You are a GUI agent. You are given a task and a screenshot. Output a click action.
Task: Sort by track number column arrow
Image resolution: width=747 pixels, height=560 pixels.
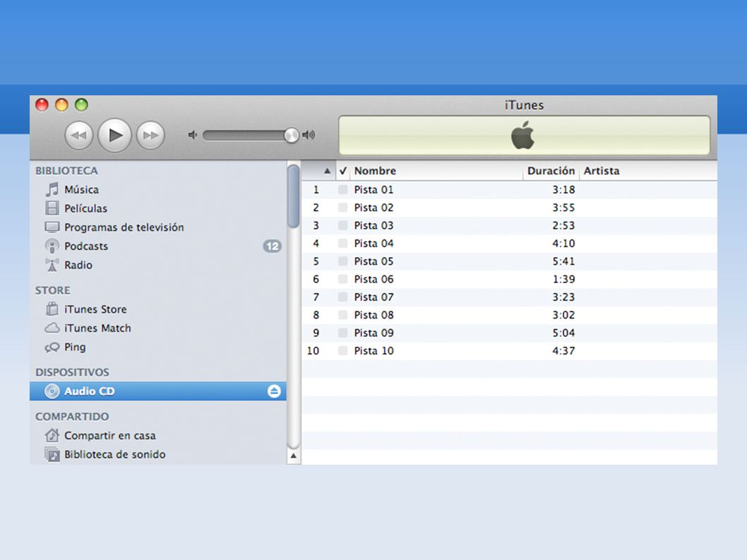click(327, 171)
